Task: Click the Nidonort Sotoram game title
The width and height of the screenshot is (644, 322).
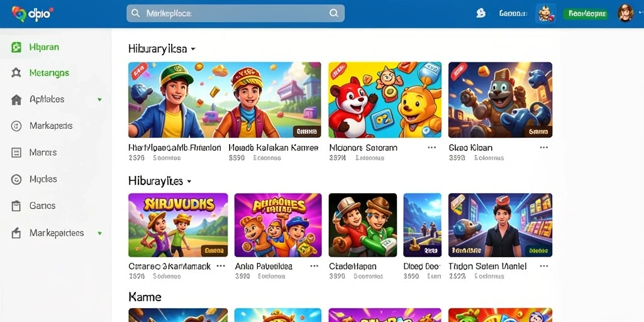Action: [364, 147]
